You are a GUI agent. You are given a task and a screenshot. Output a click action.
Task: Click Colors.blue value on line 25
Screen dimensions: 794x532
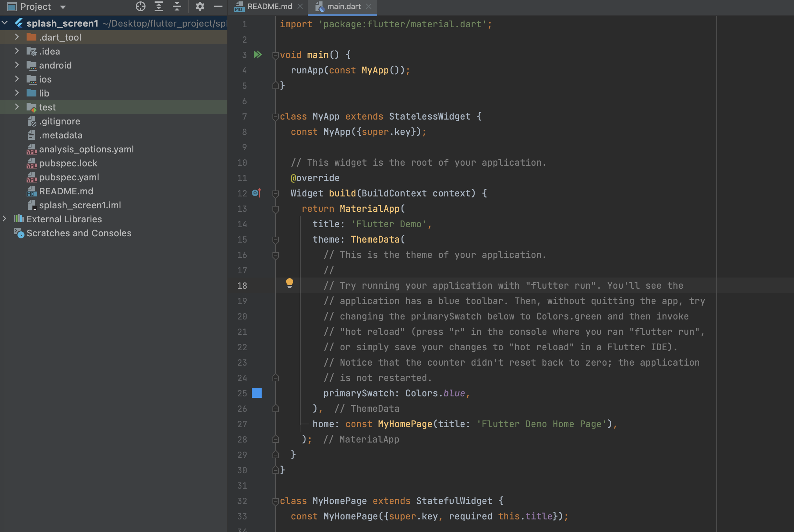click(435, 393)
